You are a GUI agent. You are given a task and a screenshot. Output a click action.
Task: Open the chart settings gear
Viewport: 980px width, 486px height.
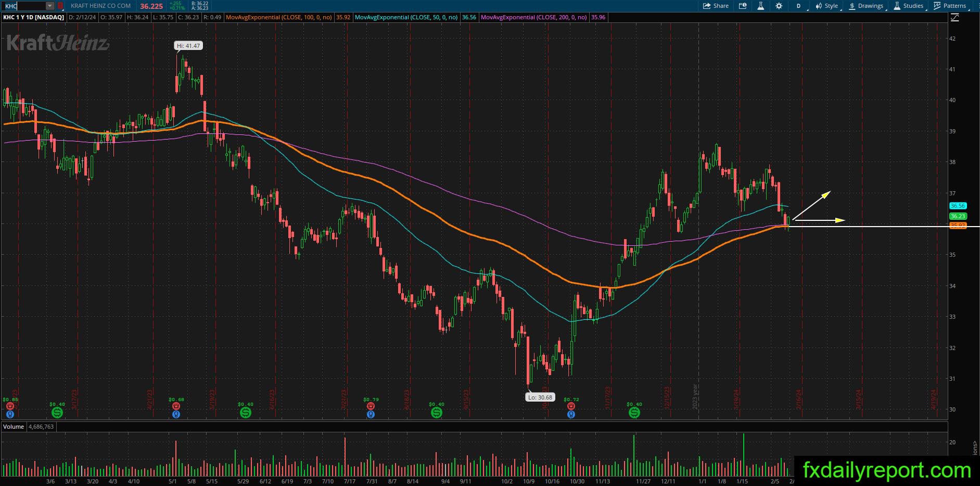pos(779,6)
